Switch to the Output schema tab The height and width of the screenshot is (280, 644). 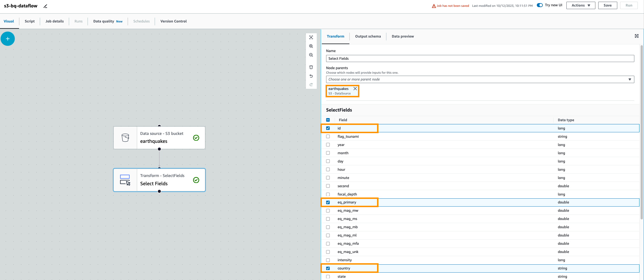(x=368, y=36)
